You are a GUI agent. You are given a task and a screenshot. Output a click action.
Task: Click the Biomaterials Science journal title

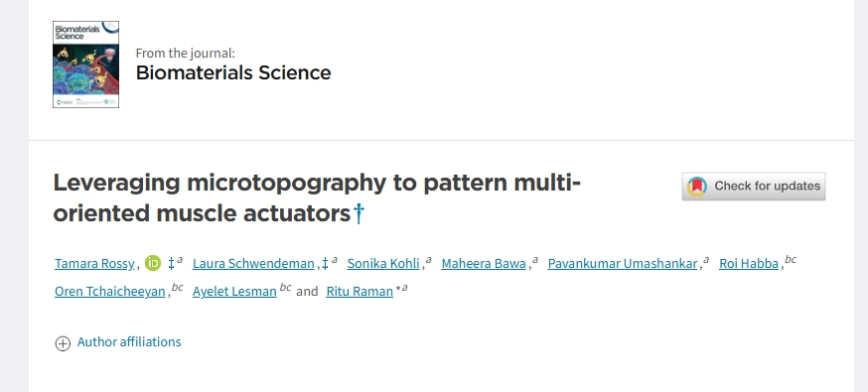[233, 72]
